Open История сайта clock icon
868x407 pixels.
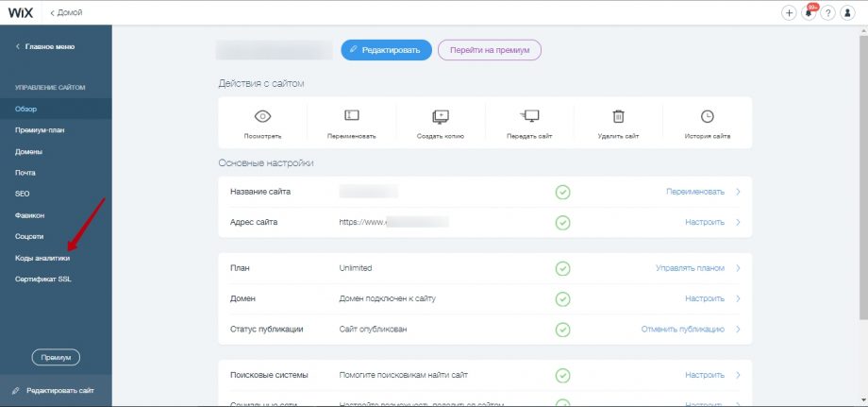point(707,116)
